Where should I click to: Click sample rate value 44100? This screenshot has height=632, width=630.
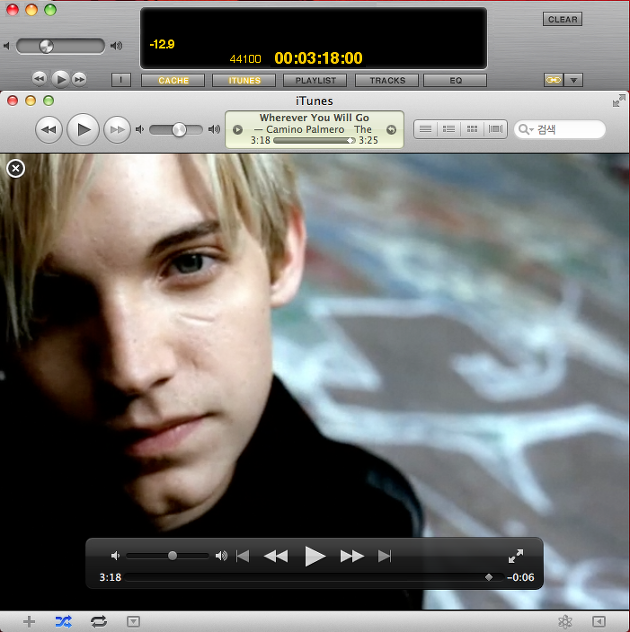coord(245,59)
